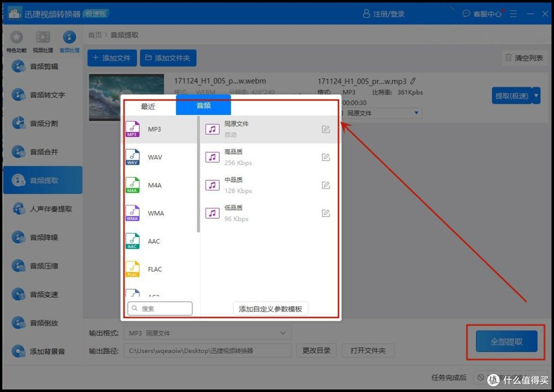Click the 提取(极速) button
Screen dimensions: 554x392
pos(511,96)
